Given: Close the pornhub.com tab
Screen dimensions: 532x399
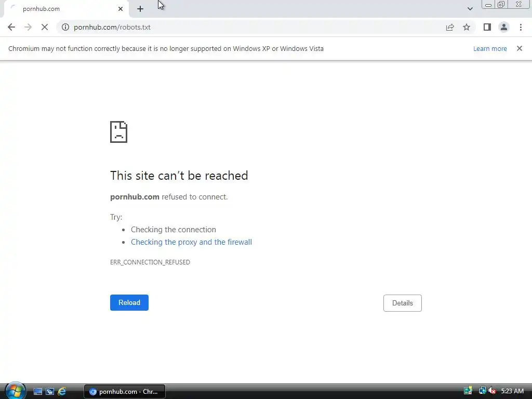Looking at the screenshot, I should pyautogui.click(x=121, y=9).
